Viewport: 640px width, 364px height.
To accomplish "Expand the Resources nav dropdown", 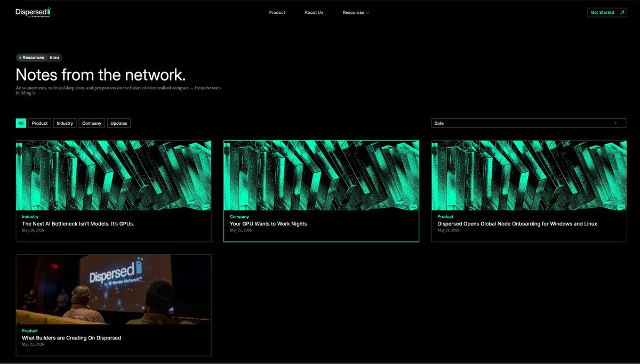I will coord(356,12).
